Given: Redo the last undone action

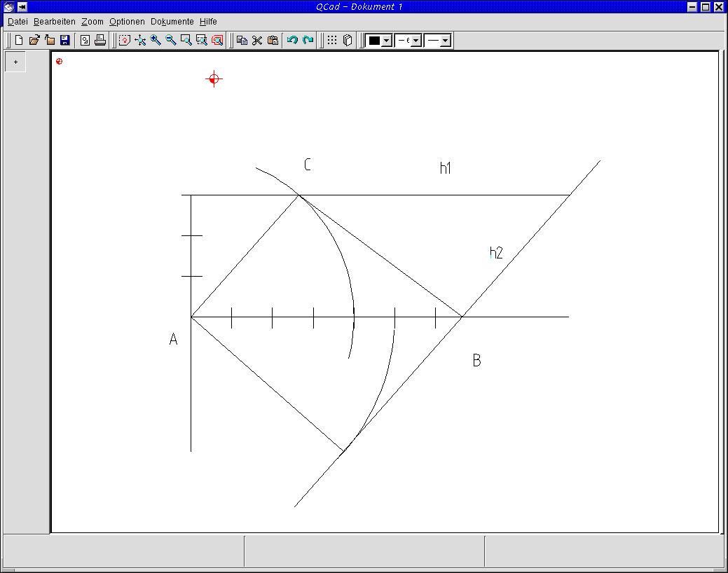Looking at the screenshot, I should pyautogui.click(x=308, y=41).
